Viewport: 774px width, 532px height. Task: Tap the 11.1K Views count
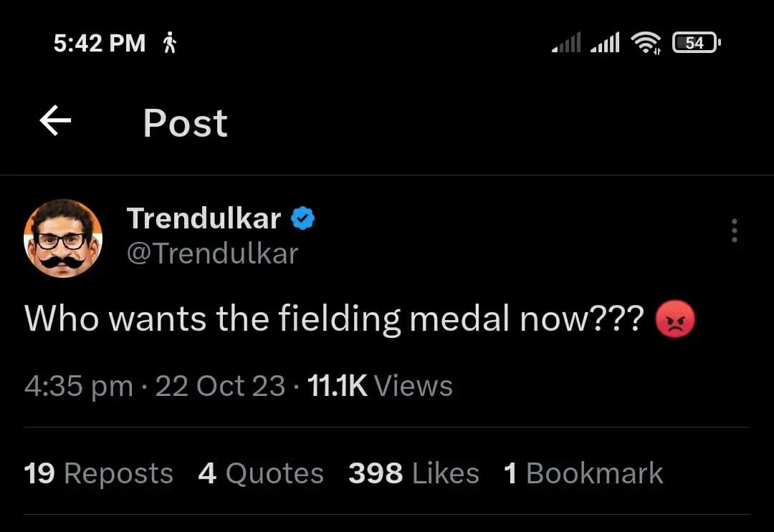pyautogui.click(x=380, y=386)
